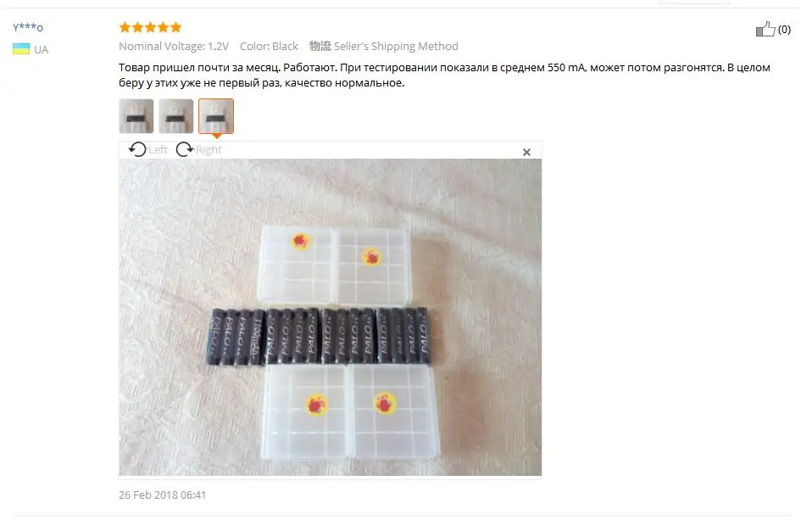Open the reviewer profile Y***o
The image size is (812, 520).
[28, 27]
